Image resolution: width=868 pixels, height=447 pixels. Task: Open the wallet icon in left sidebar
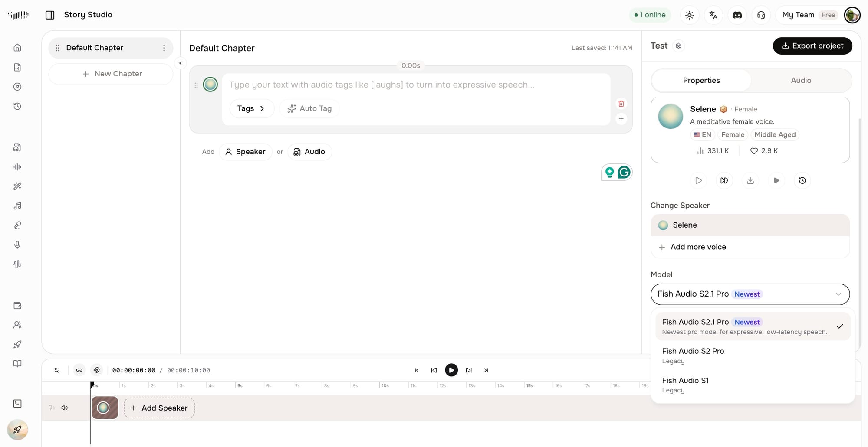[x=17, y=306]
